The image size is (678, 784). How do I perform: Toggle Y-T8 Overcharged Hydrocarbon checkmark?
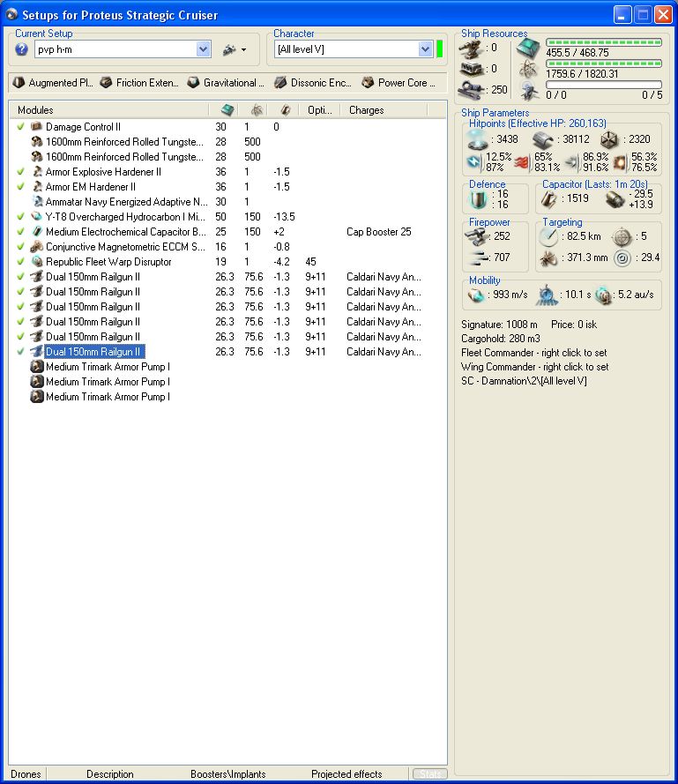pos(20,217)
